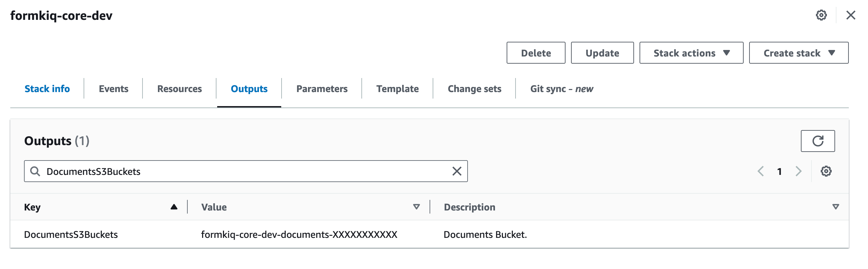Click the Key column header
Screen dimensions: 868x269
pos(33,207)
